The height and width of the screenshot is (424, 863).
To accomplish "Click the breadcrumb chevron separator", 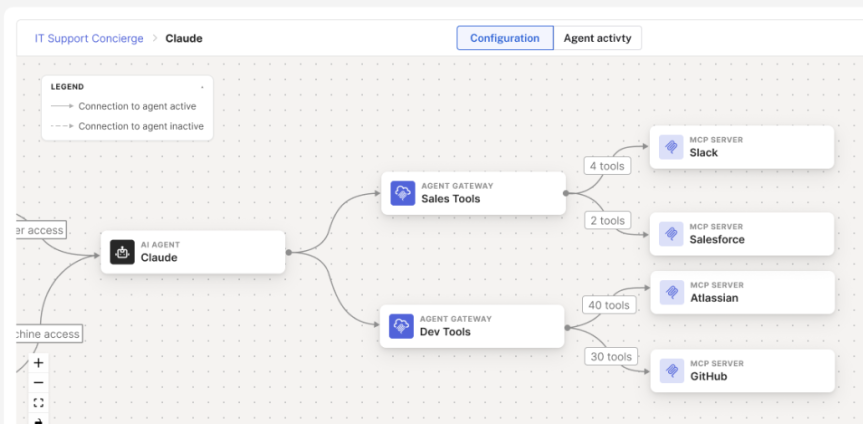I will coord(155,39).
